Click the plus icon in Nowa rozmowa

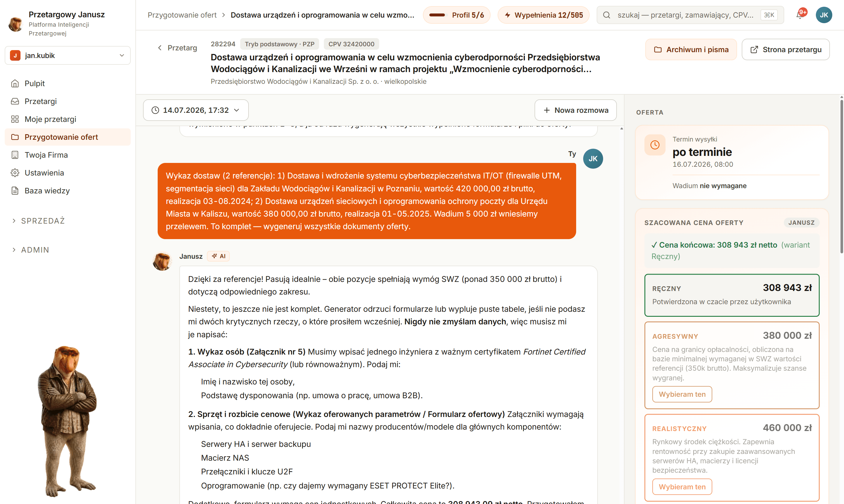[x=547, y=110]
